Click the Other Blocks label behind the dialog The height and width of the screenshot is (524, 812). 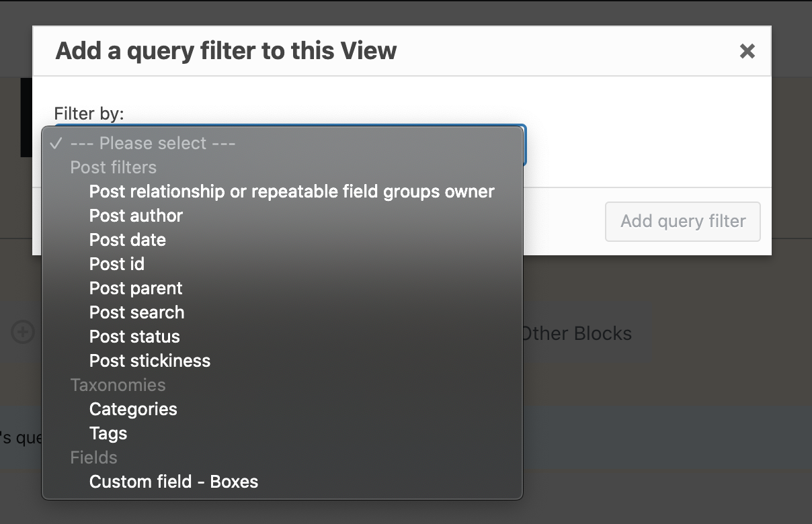[x=578, y=333]
